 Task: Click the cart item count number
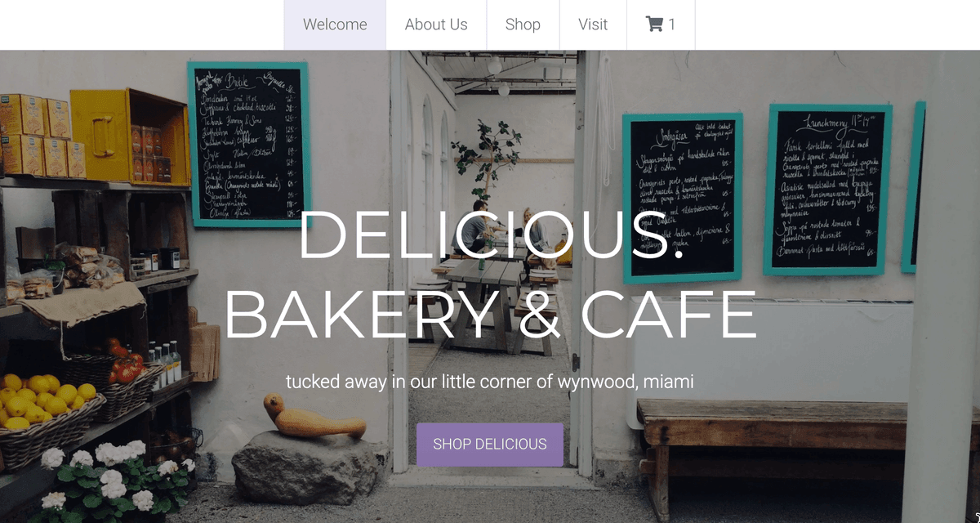coord(672,25)
